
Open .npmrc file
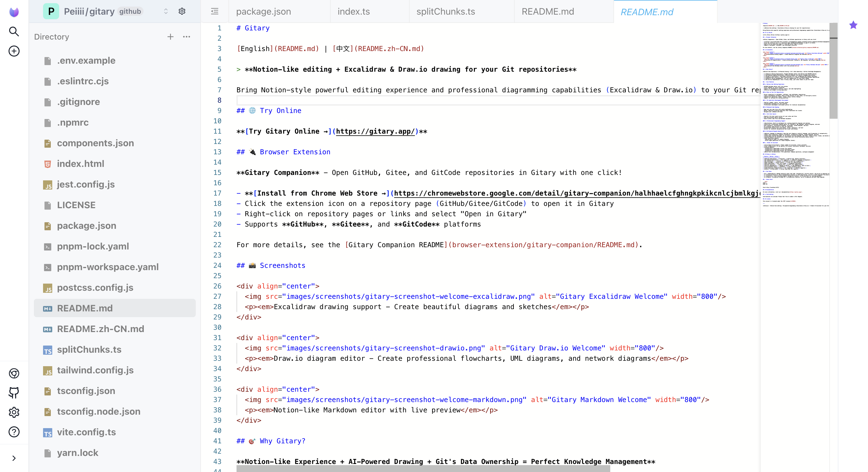[x=115, y=122]
